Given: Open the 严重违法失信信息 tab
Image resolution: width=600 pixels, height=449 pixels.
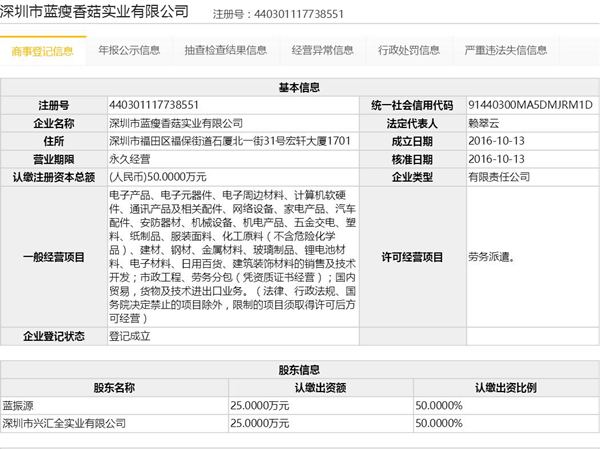Looking at the screenshot, I should click(x=506, y=51).
